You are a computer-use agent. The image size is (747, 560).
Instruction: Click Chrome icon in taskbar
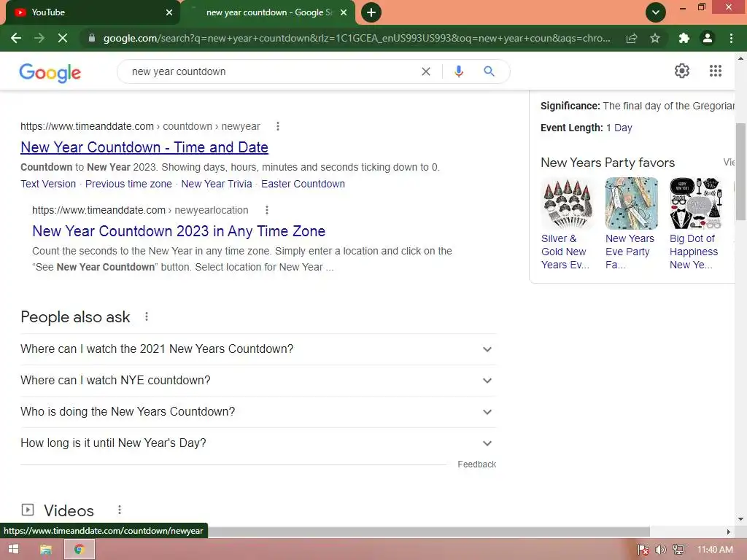79,550
